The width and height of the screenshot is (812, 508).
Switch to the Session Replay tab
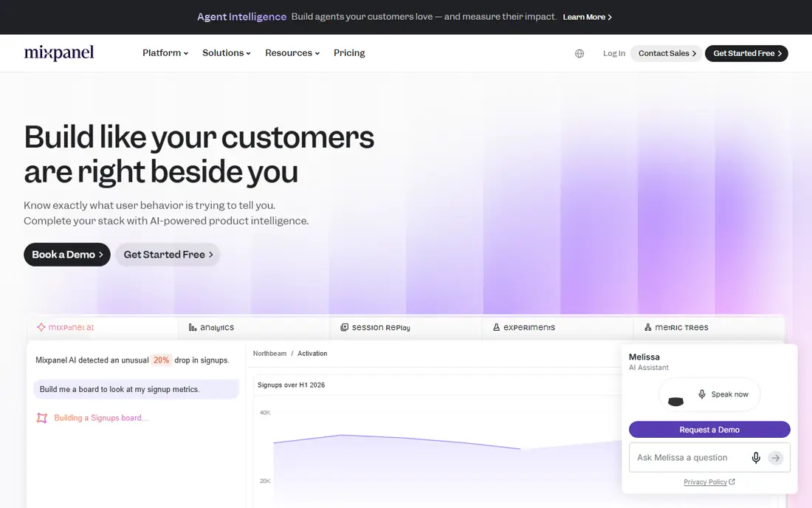pyautogui.click(x=406, y=327)
